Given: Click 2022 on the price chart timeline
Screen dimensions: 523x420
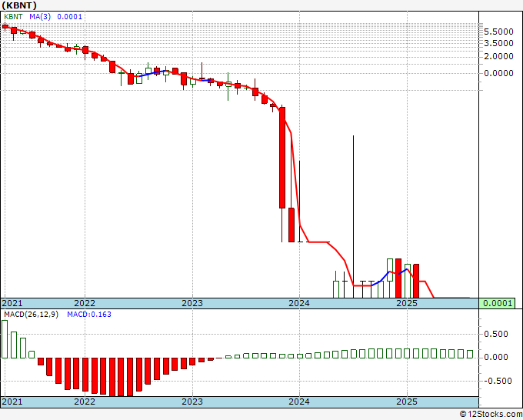Looking at the screenshot, I should click(85, 303).
